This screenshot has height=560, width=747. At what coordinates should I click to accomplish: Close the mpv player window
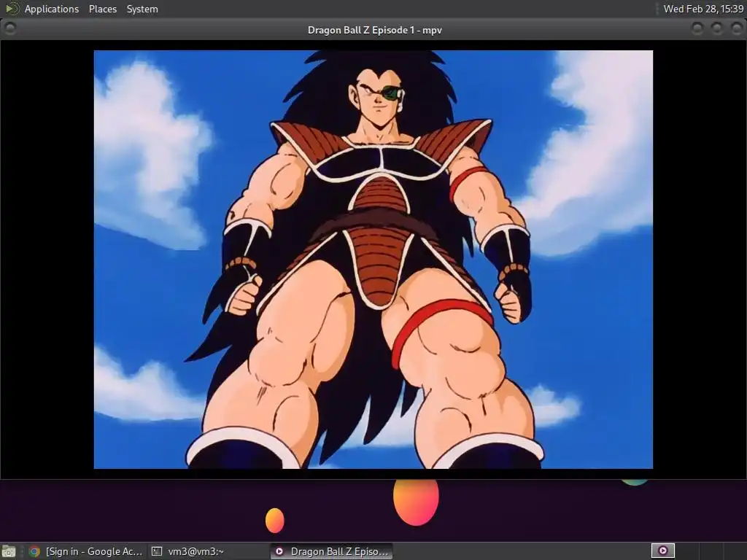[x=736, y=28]
